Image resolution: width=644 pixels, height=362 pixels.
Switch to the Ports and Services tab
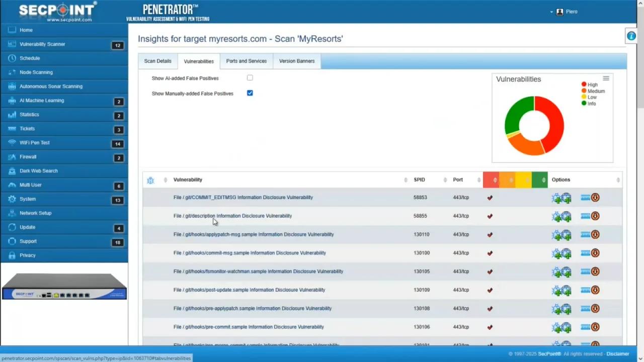pyautogui.click(x=246, y=61)
